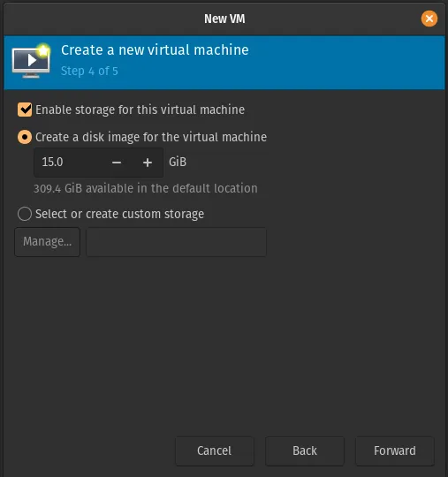Increase disk size with the plus icon
Viewport: 448px width, 477px height.
[x=148, y=163]
